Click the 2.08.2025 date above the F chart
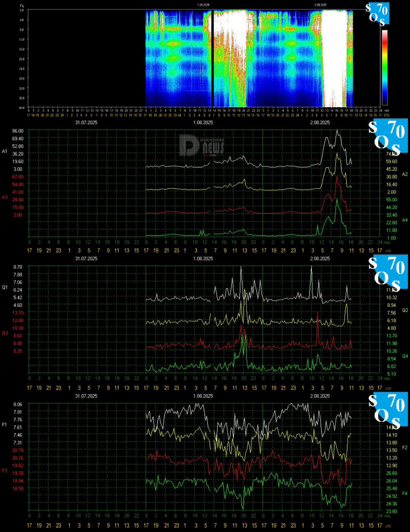Screen dimensions: 410x532 (320, 396)
